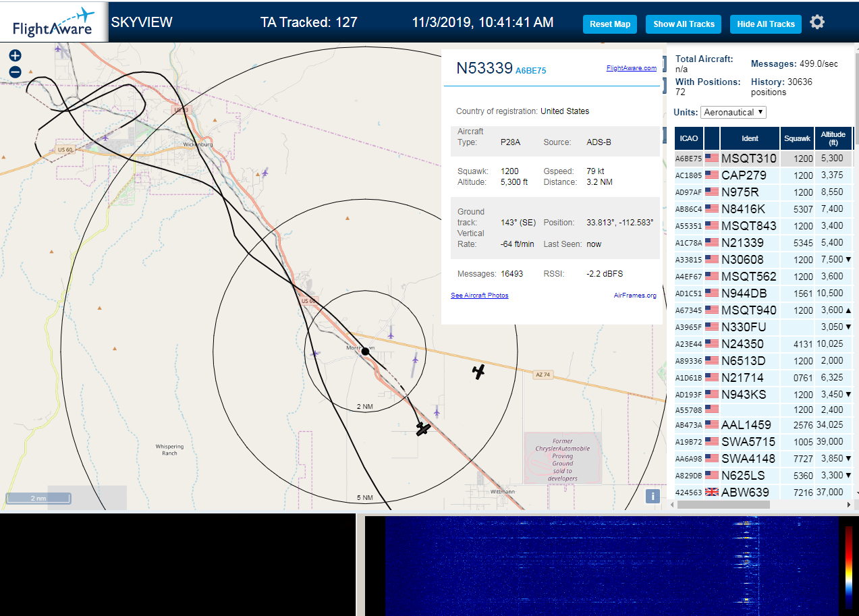Viewport: 859px width, 616px height.
Task: Select the MSQT940 aircraft row
Action: pyautogui.click(x=764, y=310)
